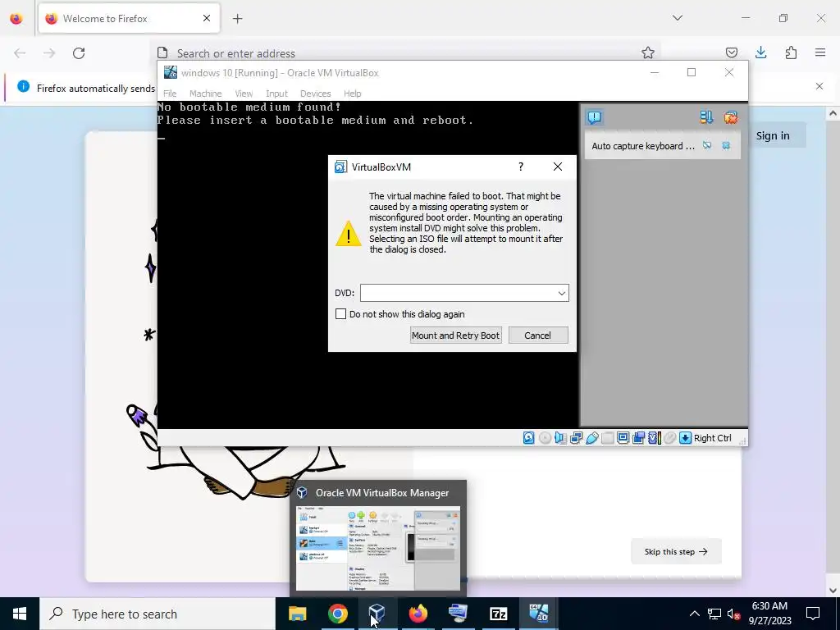
Task: Open the Firefox Extensions puzzle icon
Action: [791, 52]
